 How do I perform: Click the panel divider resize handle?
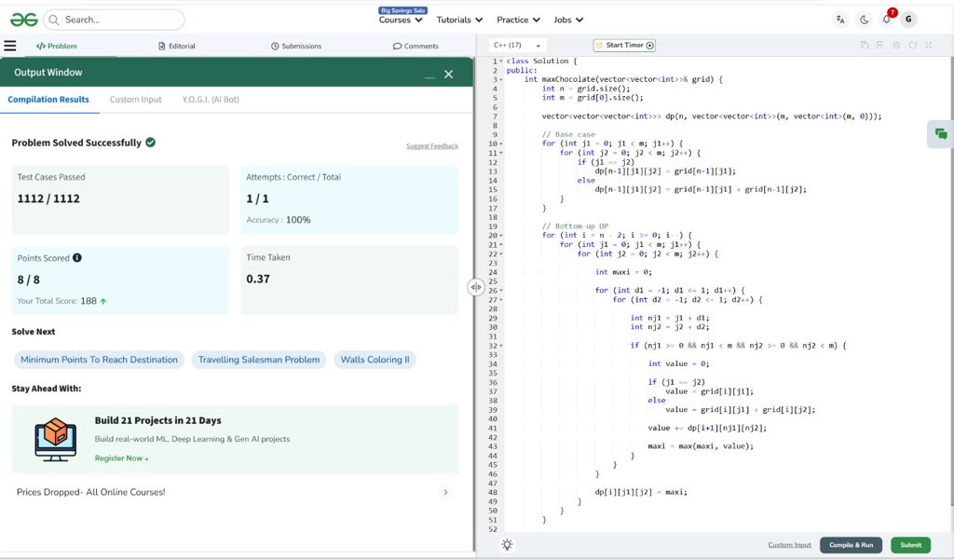point(475,287)
